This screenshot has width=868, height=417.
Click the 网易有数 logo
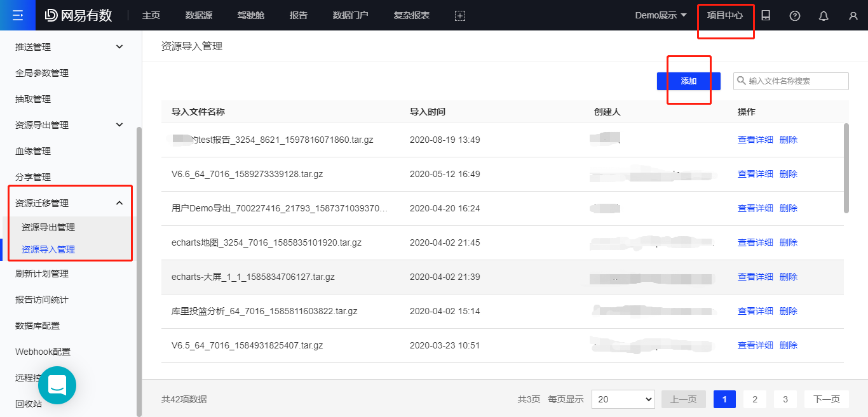coord(78,15)
